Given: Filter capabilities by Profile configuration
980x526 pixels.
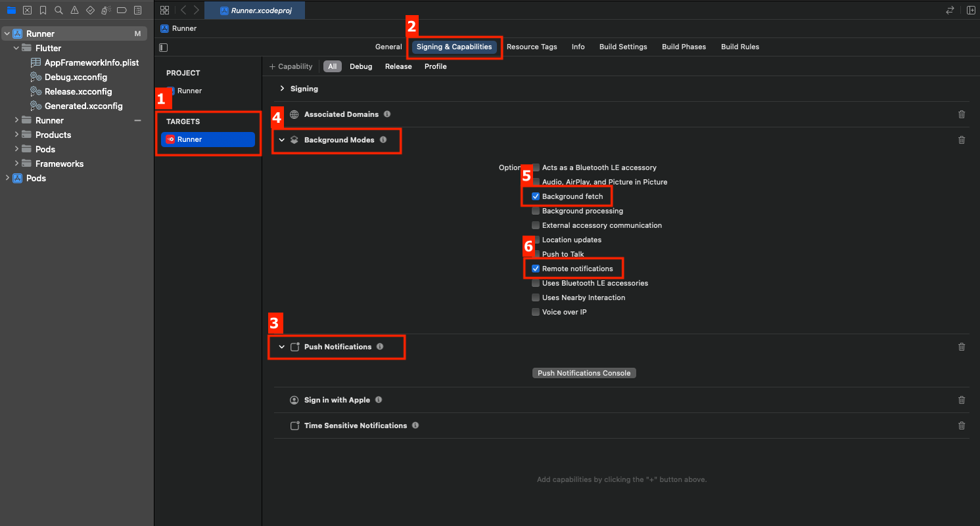Looking at the screenshot, I should 435,66.
